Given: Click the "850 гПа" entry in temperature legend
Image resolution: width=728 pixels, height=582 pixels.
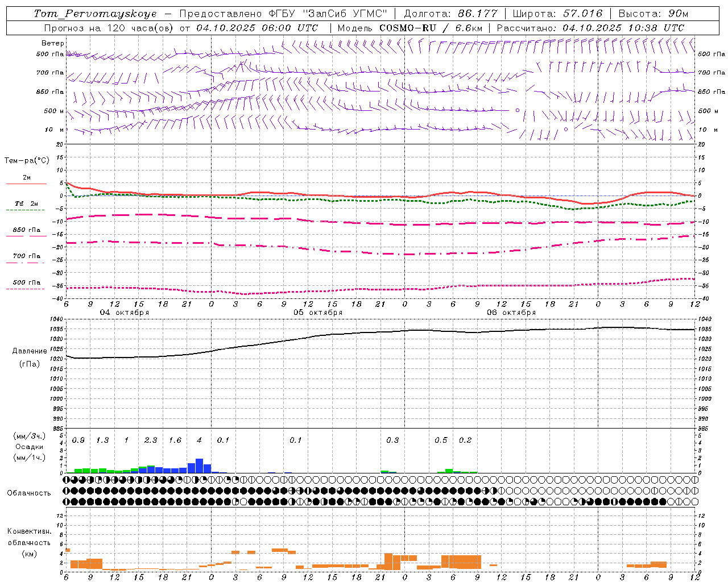Looking at the screenshot, I should point(27,230).
